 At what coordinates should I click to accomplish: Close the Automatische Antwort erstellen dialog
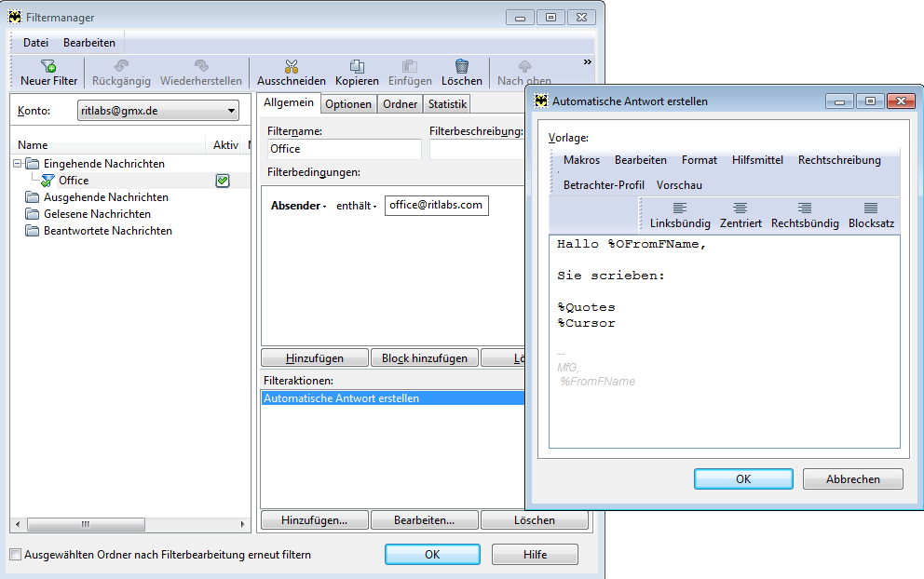click(x=901, y=101)
